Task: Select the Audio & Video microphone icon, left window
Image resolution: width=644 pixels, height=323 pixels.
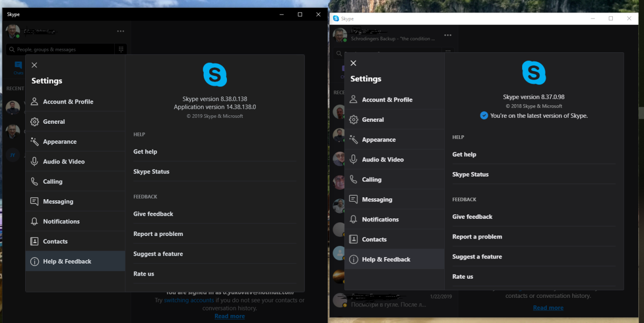Action: pyautogui.click(x=34, y=161)
